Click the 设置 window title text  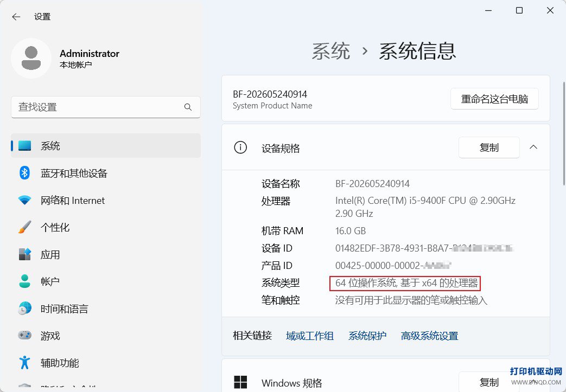click(42, 17)
